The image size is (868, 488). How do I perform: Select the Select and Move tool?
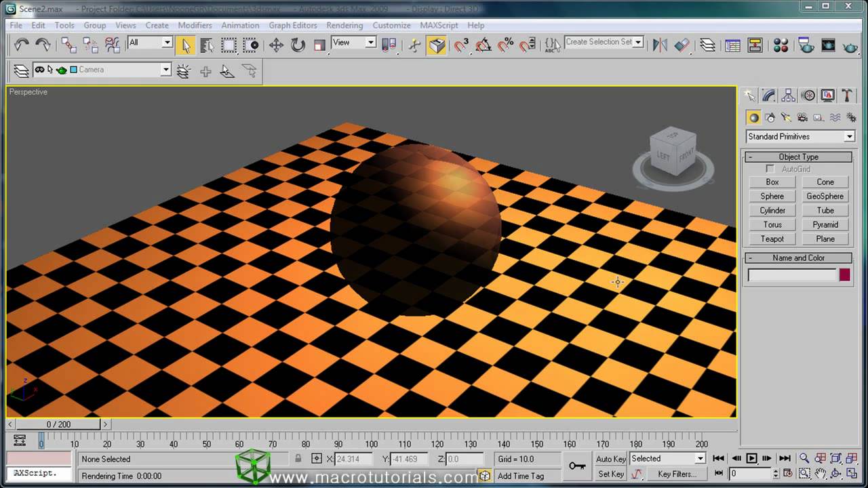[x=276, y=45]
